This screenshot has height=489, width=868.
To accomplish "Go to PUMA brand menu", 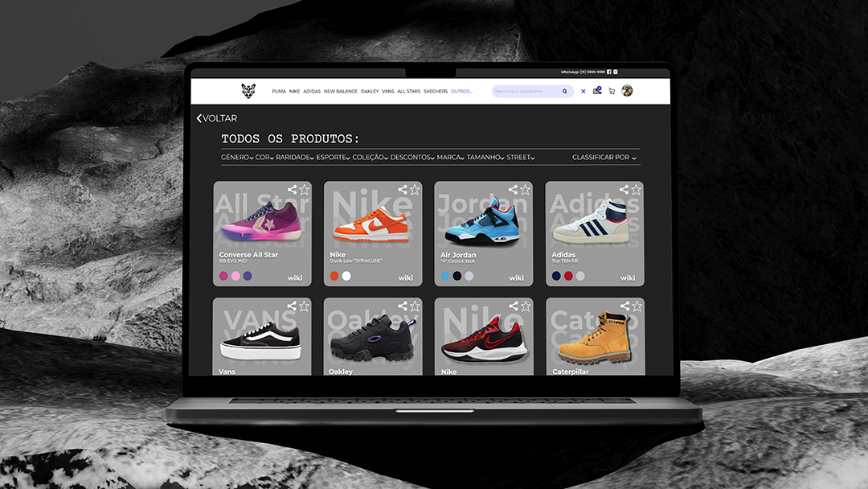I will [x=279, y=92].
